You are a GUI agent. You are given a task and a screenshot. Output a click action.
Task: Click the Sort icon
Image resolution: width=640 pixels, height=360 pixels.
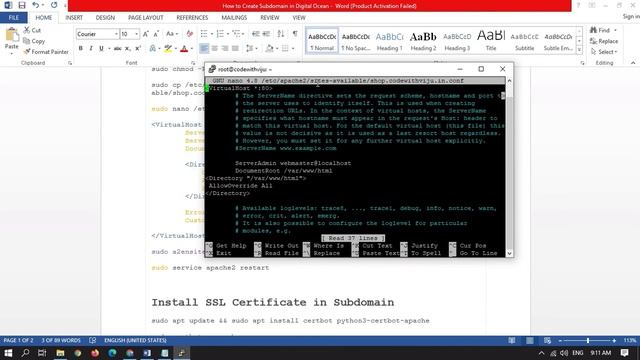tap(281, 34)
